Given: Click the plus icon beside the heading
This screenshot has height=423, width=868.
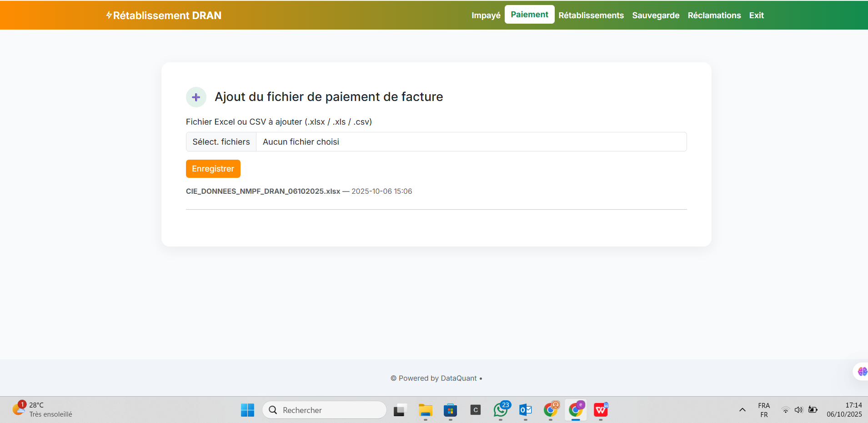Looking at the screenshot, I should 196,97.
